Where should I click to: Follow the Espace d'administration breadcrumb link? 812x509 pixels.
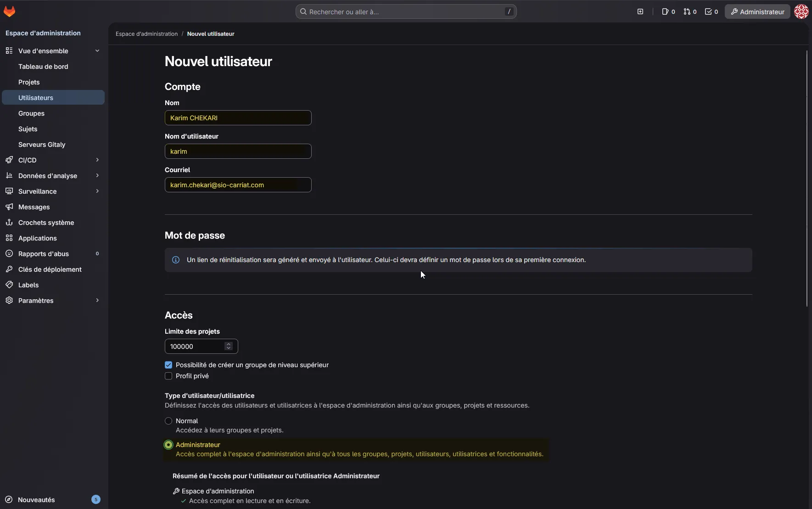click(x=146, y=34)
